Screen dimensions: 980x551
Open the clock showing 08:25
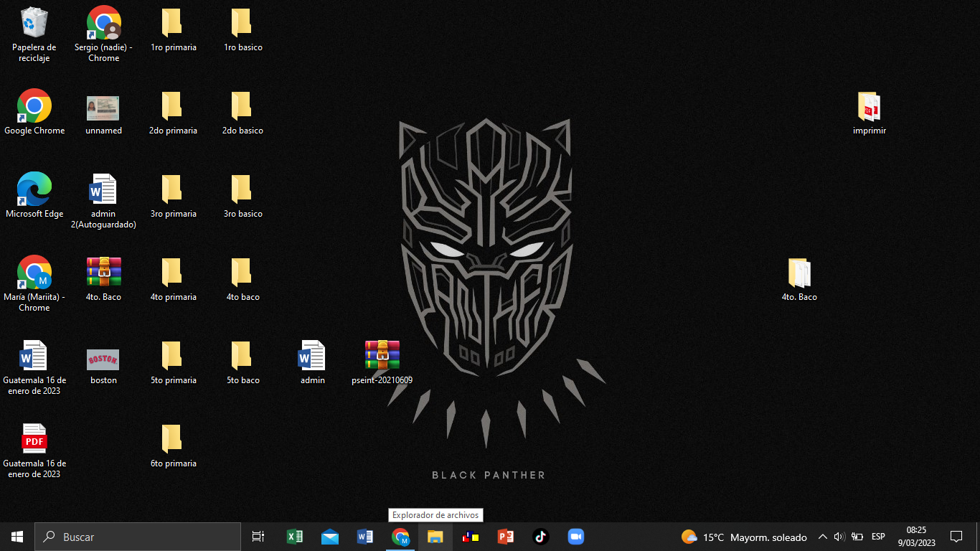point(916,537)
